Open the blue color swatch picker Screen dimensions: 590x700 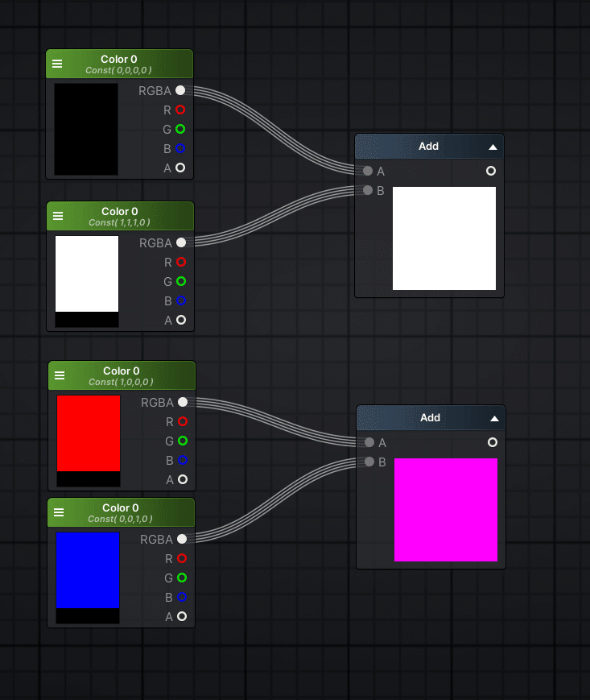pyautogui.click(x=88, y=578)
